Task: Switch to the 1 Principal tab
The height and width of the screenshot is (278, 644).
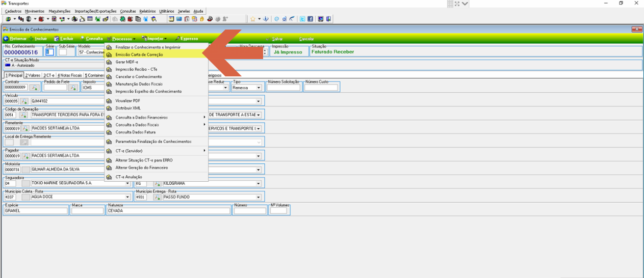Action: (14, 75)
